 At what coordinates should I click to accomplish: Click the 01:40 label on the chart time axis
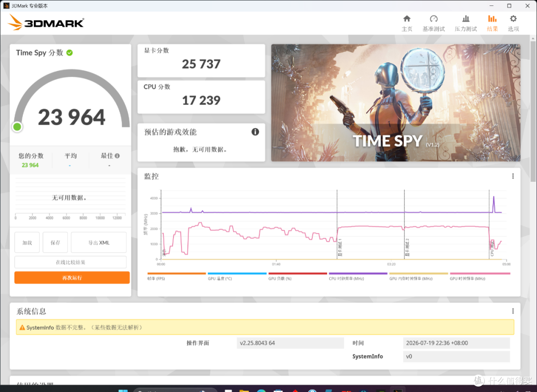[276, 264]
